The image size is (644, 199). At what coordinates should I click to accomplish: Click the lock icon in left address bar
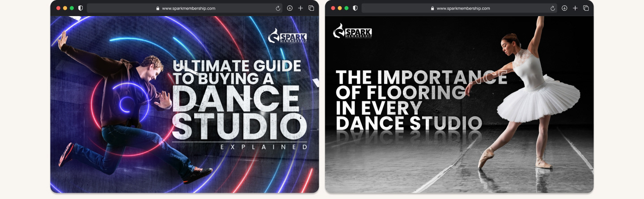[158, 8]
